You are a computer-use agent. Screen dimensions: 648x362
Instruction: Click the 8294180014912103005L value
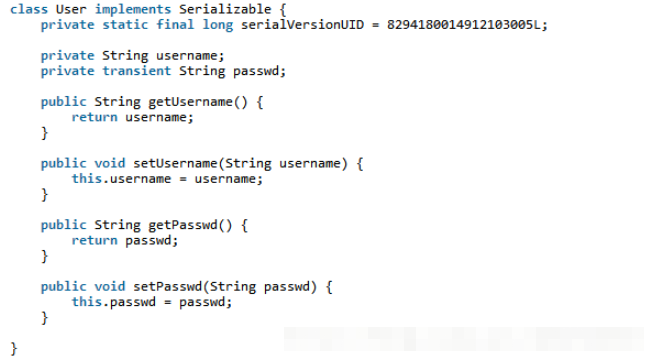pyautogui.click(x=463, y=25)
